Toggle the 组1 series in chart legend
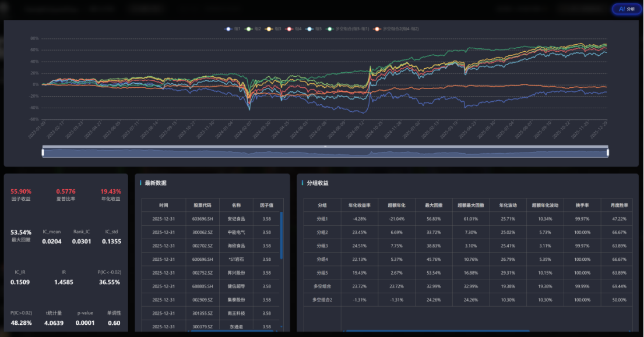This screenshot has width=644, height=337. point(229,29)
